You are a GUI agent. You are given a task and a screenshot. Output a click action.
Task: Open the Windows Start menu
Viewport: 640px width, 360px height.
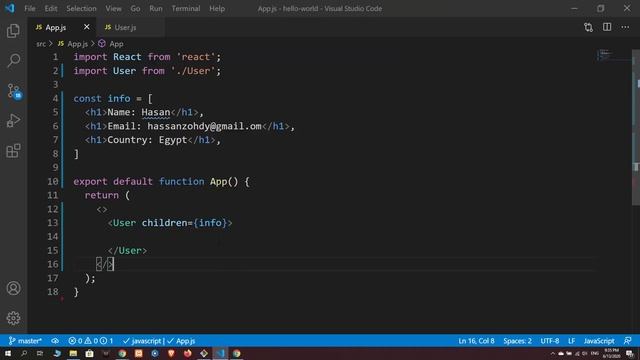(8, 353)
